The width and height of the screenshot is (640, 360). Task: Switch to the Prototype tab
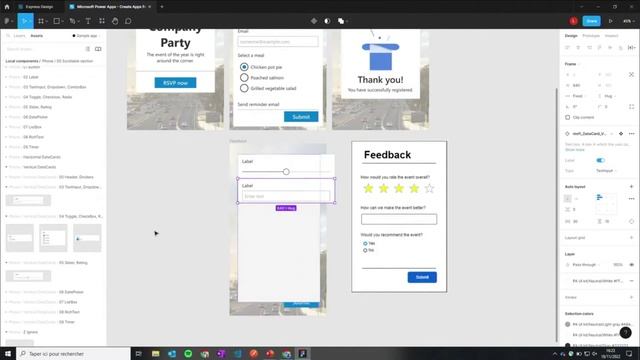click(591, 36)
